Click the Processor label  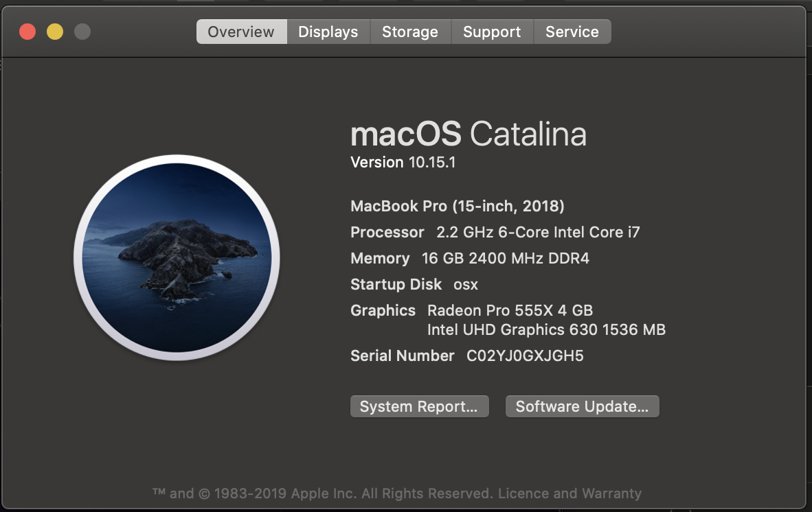coord(387,232)
